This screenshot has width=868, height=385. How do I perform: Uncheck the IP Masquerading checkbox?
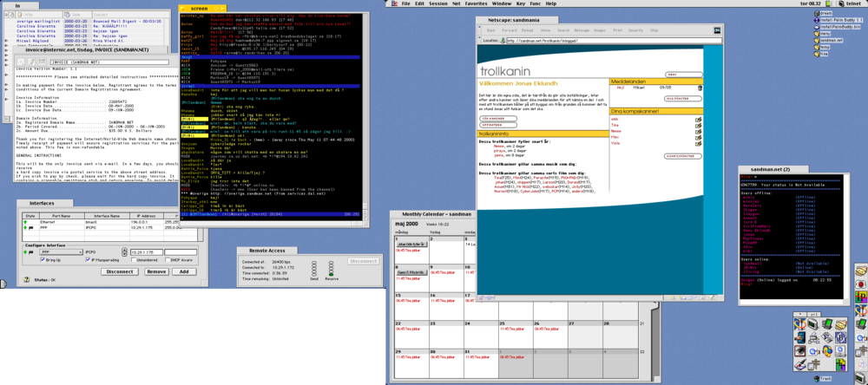(x=87, y=259)
